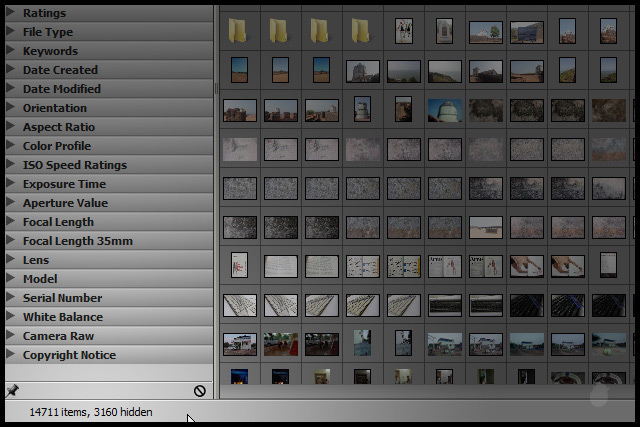The width and height of the screenshot is (640, 427).
Task: Open the Date Created filter group
Action: (60, 70)
